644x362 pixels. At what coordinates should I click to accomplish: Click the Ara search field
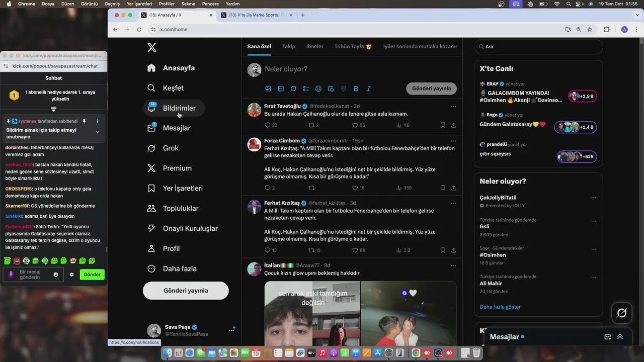click(x=538, y=47)
